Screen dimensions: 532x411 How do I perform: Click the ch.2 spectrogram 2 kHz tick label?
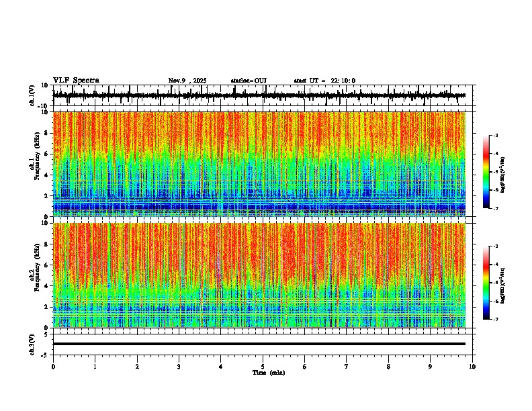(x=46, y=307)
